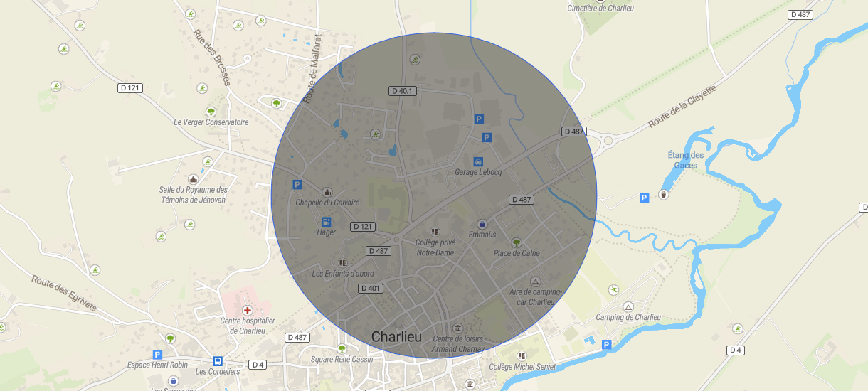
Task: Click the Garage Lebocq car repair icon
Action: pyautogui.click(x=478, y=161)
